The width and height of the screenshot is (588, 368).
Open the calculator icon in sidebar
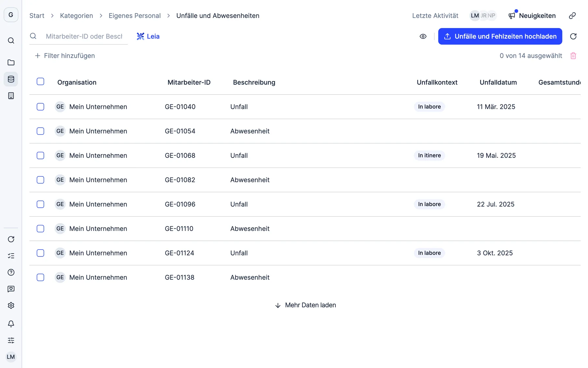[11, 96]
